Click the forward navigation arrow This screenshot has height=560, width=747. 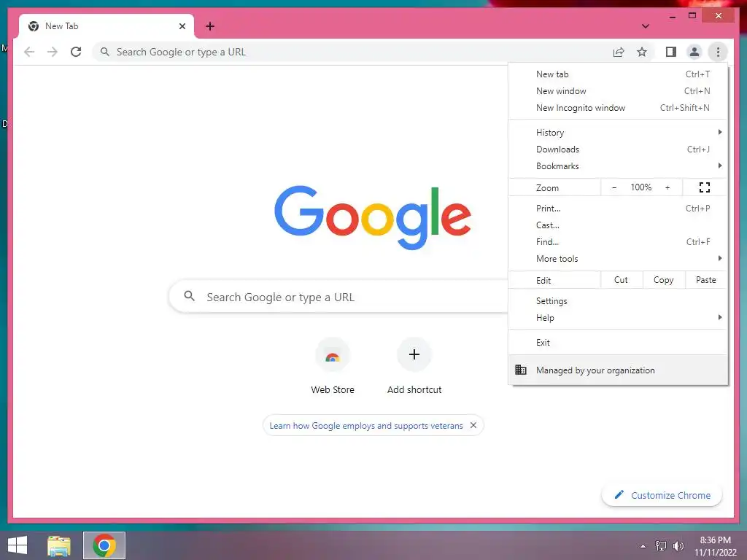(x=53, y=52)
